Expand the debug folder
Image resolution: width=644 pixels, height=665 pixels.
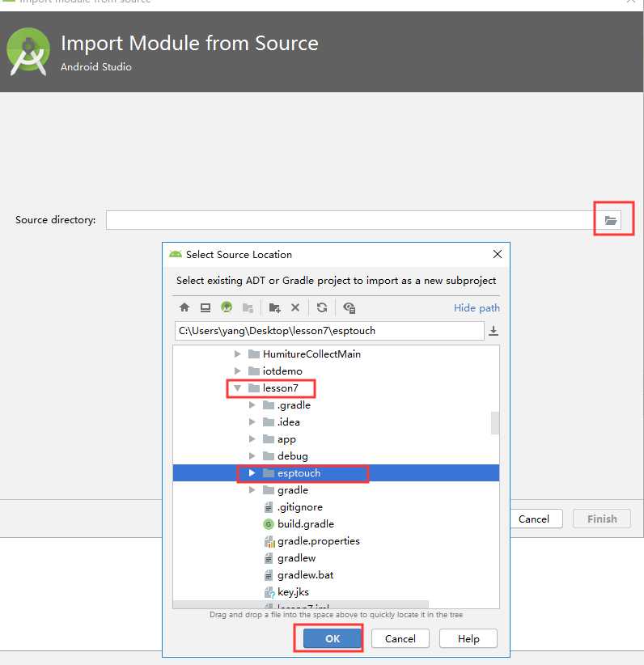(252, 456)
